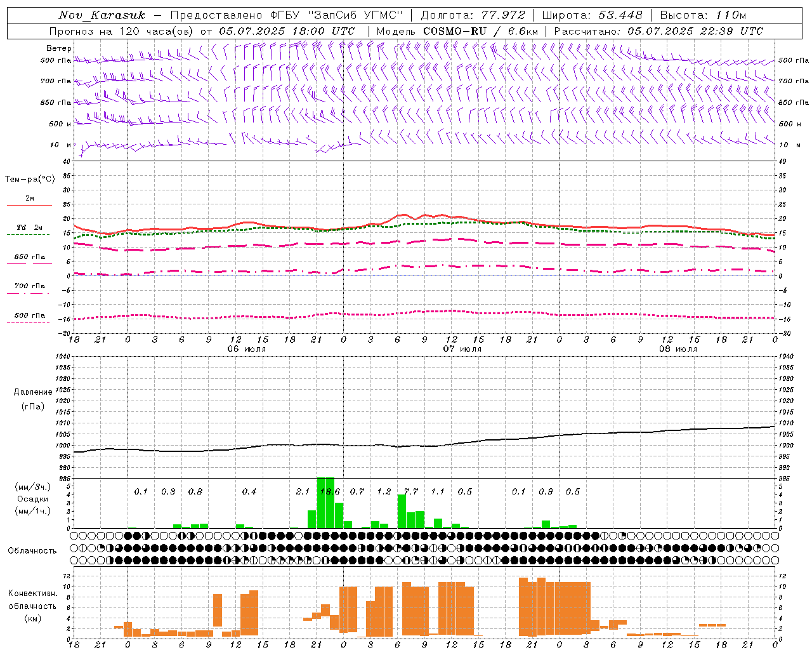Select the 'Td 2м' dew point legend entry
812x650 pixels.
29,230
